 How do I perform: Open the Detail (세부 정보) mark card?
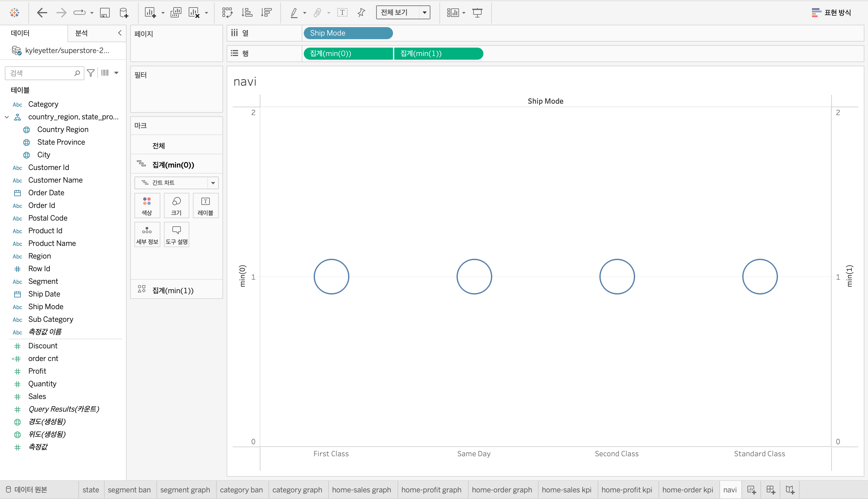click(147, 235)
